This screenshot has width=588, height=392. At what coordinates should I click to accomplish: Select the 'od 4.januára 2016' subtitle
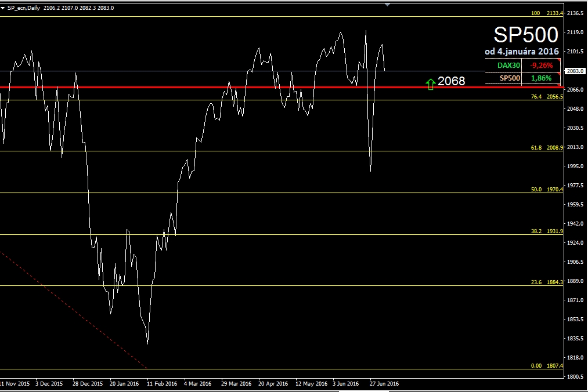click(x=522, y=52)
